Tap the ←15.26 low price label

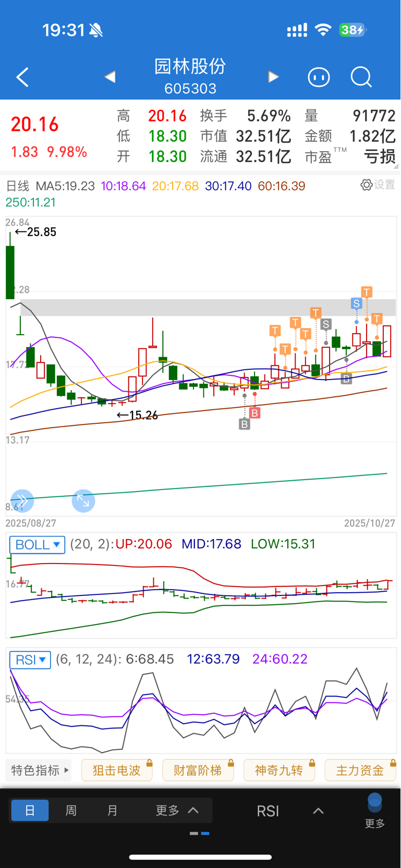pos(137,415)
